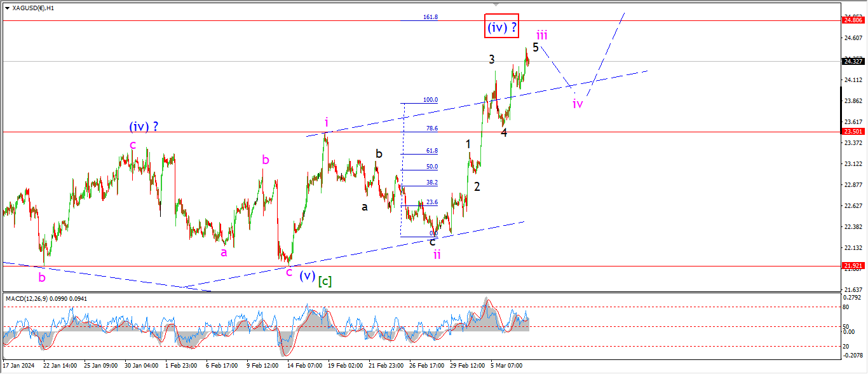Select the blue (v) wave label

point(307,277)
